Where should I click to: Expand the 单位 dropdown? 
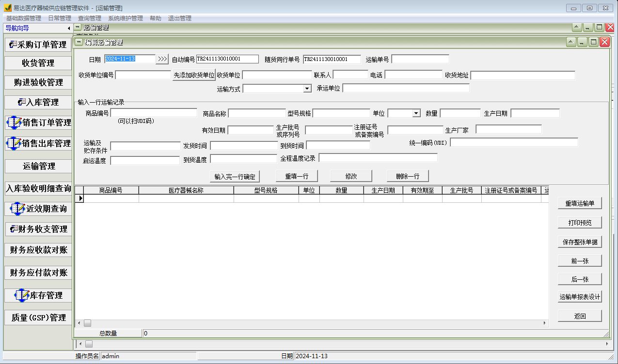(416, 113)
